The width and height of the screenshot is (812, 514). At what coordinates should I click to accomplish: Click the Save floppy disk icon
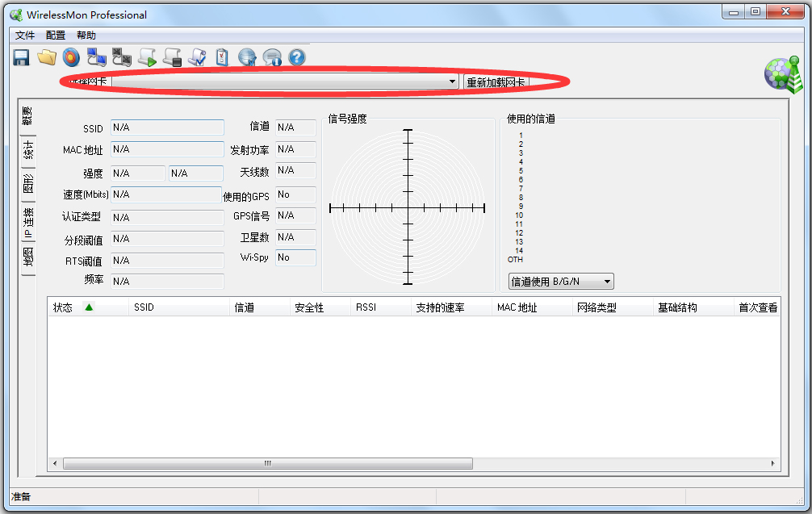21,57
